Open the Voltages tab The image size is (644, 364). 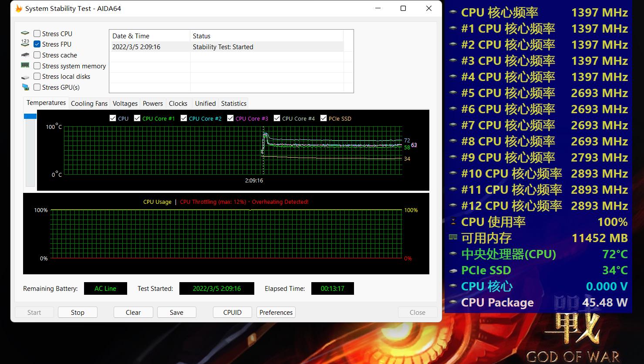(125, 104)
